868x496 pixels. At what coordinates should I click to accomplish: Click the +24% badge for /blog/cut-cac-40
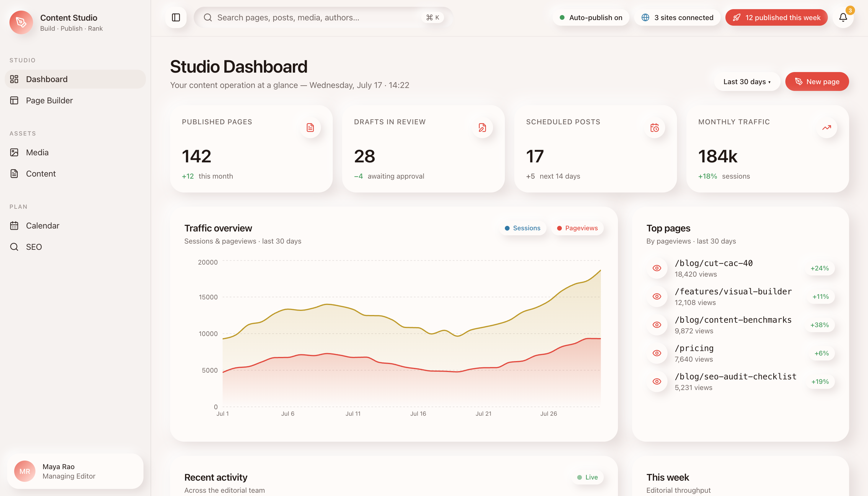[820, 268]
